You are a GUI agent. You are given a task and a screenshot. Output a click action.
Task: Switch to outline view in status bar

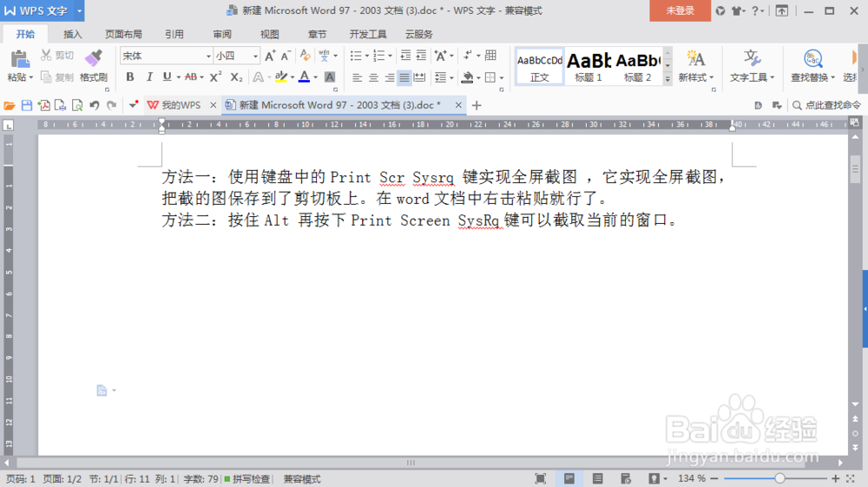click(x=597, y=478)
